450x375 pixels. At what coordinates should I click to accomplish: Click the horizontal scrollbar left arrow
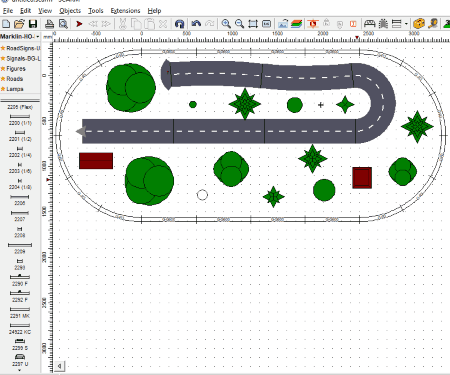[x=59, y=366]
